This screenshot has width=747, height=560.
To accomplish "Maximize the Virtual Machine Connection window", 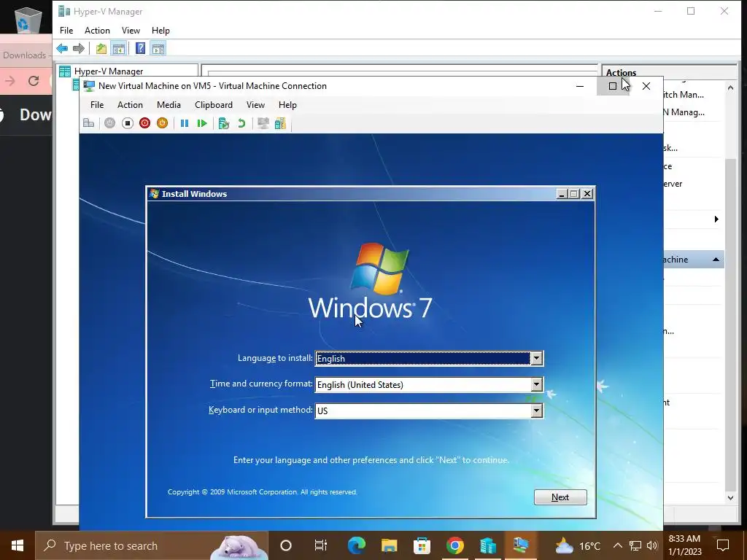I will coord(613,86).
